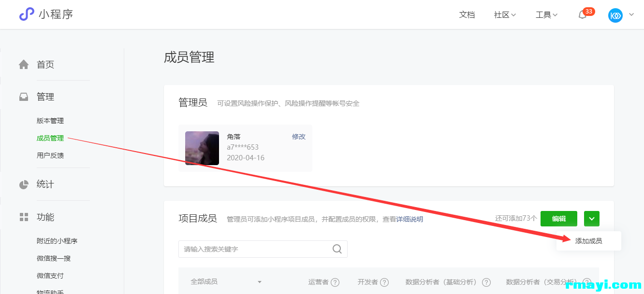
Task: Click the administrator name 角落
Action: click(234, 137)
